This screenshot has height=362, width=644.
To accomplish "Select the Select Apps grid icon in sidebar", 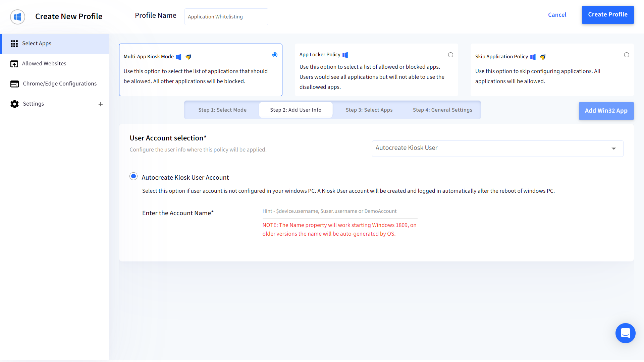I will click(14, 44).
